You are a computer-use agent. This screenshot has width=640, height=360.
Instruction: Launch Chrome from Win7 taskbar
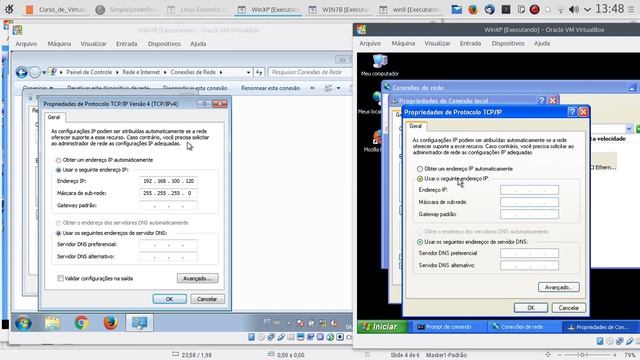pyautogui.click(x=81, y=323)
